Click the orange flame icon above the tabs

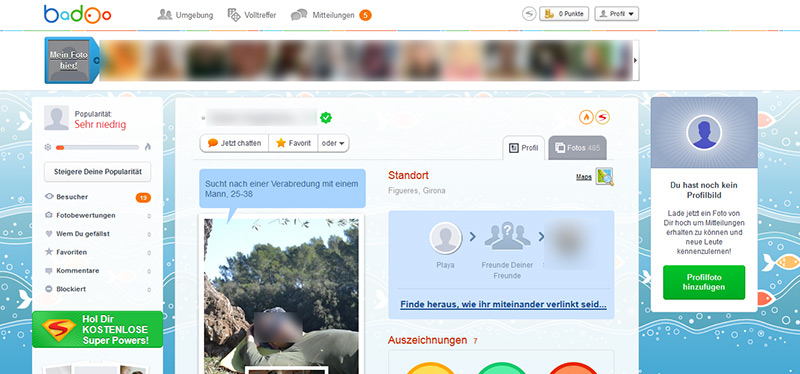[586, 117]
